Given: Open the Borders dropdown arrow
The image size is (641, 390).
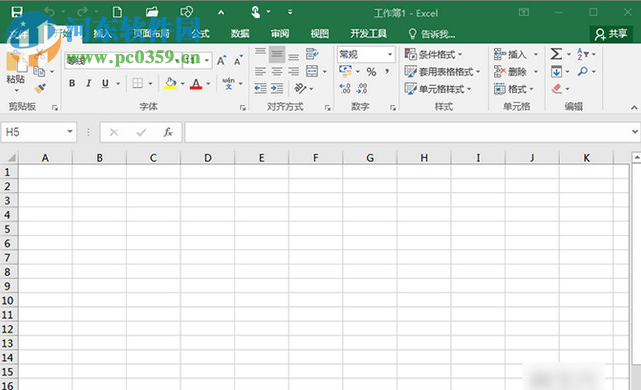Looking at the screenshot, I should tap(150, 83).
